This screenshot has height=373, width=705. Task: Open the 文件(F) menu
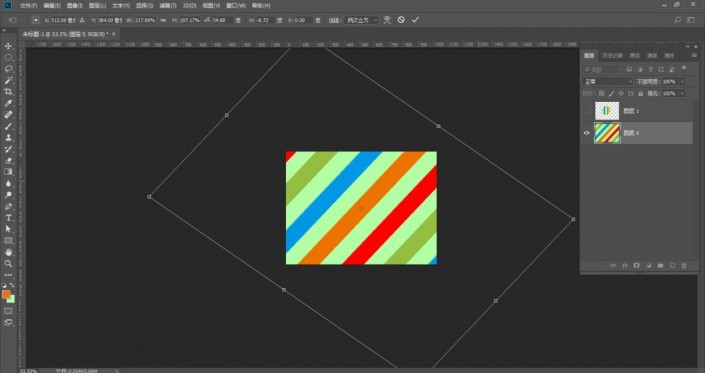[x=29, y=6]
